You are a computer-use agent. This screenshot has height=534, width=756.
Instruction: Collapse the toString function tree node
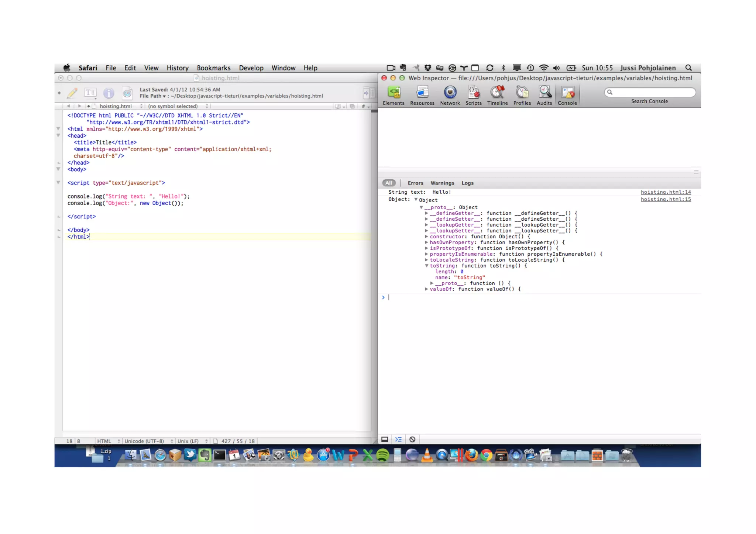[427, 266]
